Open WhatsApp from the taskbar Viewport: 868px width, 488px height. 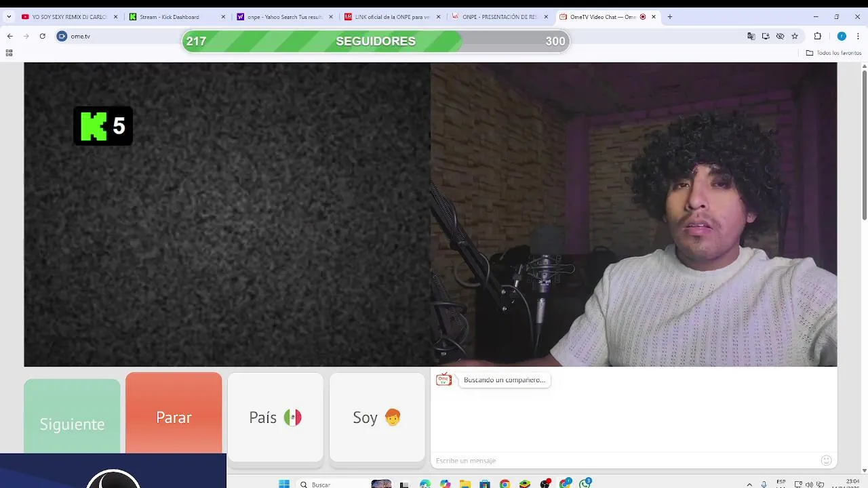(x=585, y=483)
